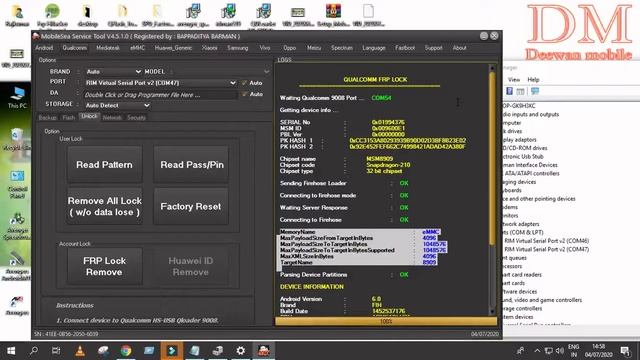
Task: Open This PC desktop icon
Action: click(17, 97)
